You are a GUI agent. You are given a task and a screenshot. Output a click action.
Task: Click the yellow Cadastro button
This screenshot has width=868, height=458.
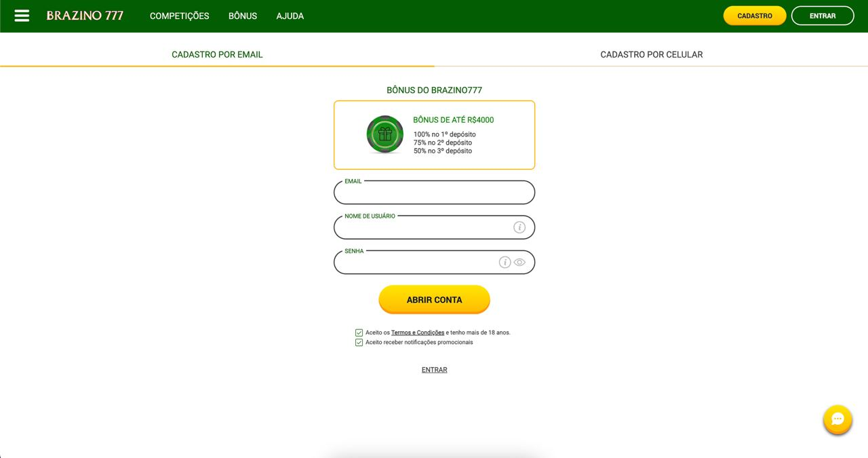[x=755, y=16]
